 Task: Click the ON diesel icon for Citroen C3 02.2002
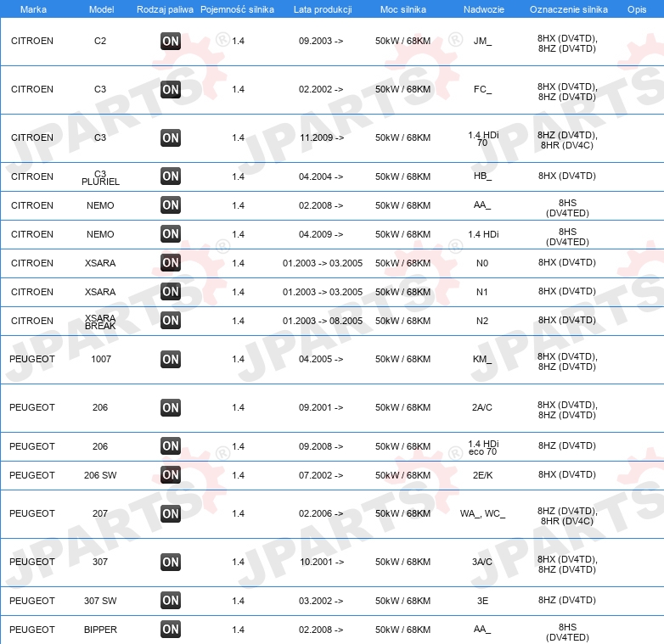tap(171, 89)
